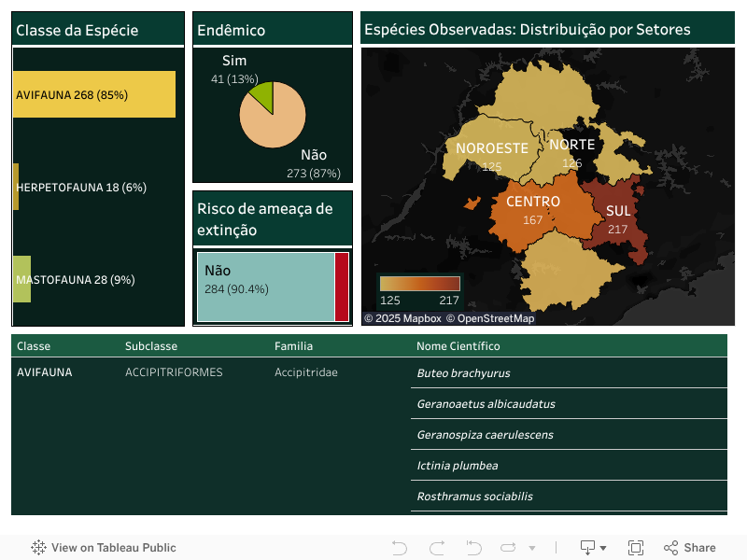Select the HERPETOFAUNA 18 (6%) bar
This screenshot has width=747, height=560.
16,187
